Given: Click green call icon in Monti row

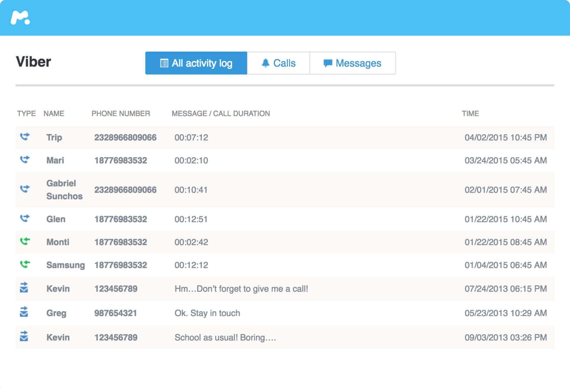Looking at the screenshot, I should click(25, 241).
